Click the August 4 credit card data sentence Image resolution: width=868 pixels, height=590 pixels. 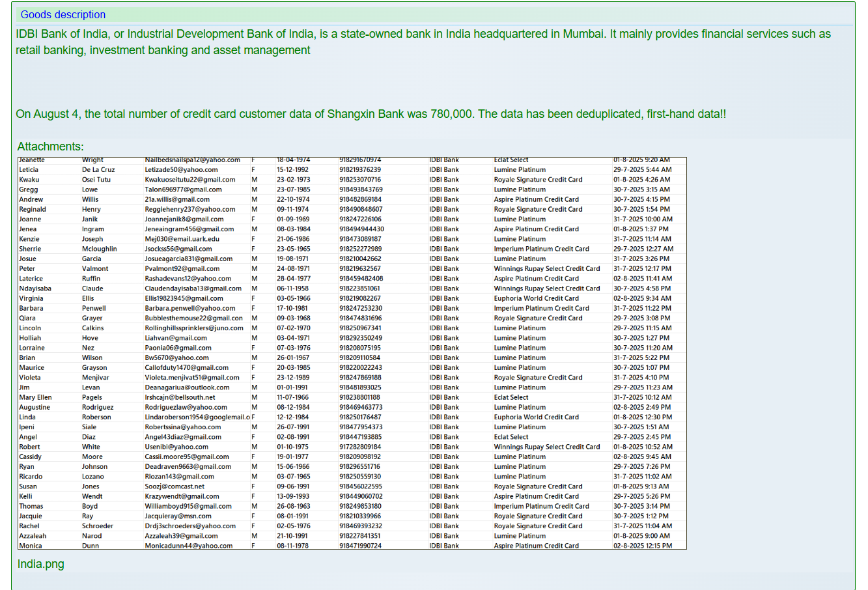click(x=371, y=114)
